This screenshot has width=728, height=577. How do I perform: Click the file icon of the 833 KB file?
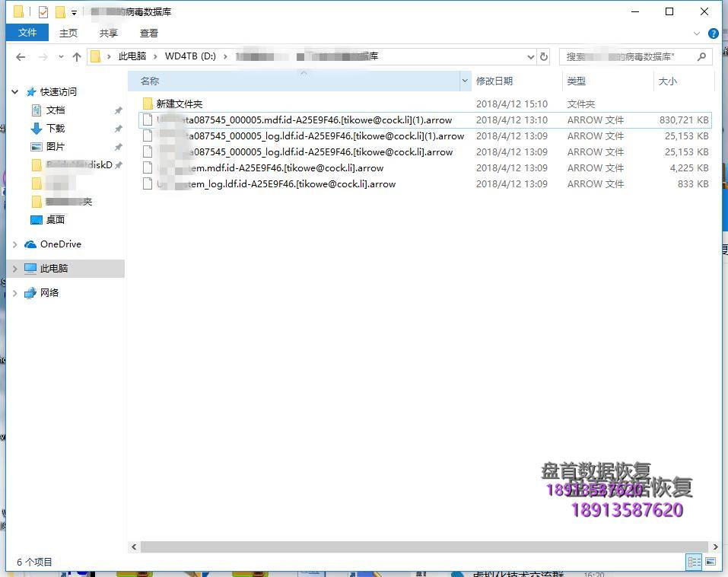click(148, 184)
